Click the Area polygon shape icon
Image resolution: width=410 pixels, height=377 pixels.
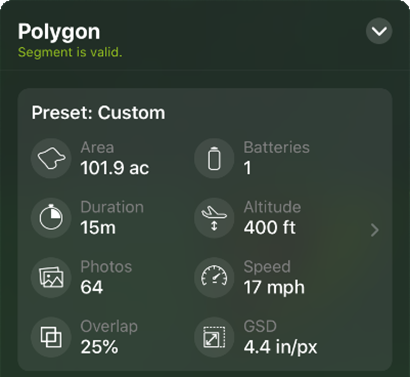51,158
